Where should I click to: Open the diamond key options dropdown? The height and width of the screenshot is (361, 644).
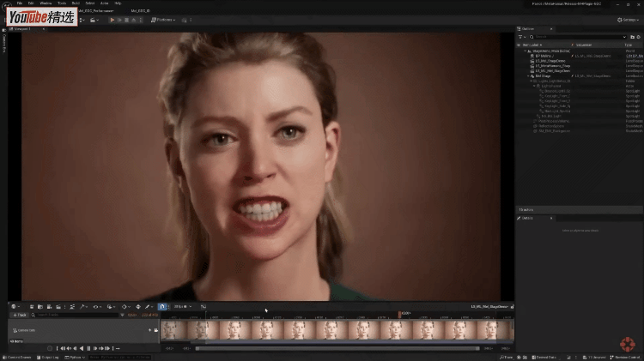pos(125,307)
